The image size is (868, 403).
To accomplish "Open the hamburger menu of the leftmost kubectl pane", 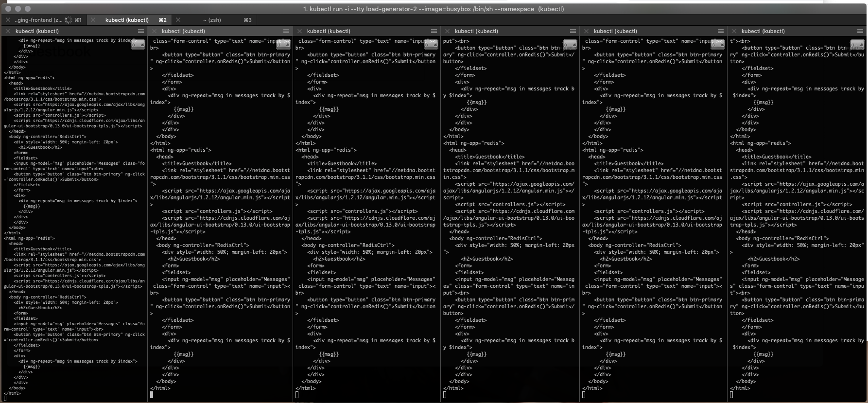I will (141, 31).
